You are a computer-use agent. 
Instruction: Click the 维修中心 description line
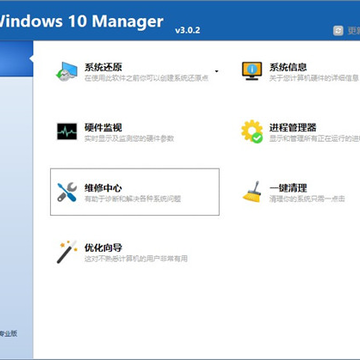(x=133, y=199)
